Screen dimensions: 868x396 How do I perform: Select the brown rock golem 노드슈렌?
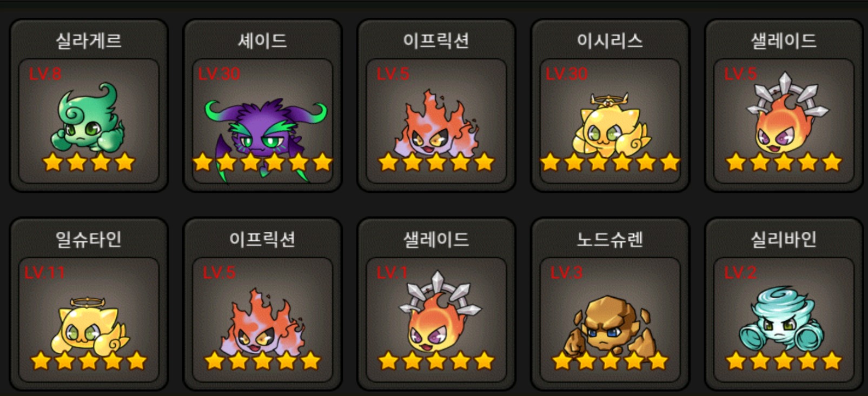point(610,324)
